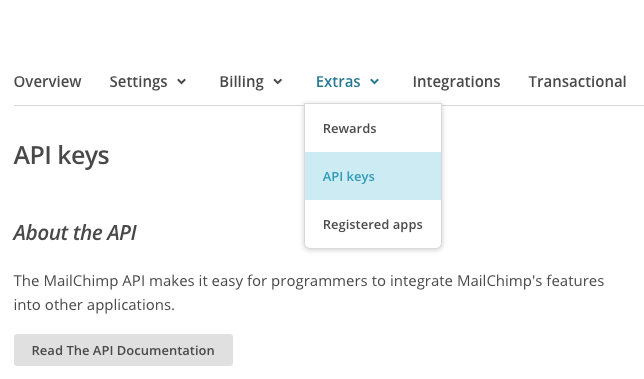Click the 'The MailChimp API' opening words

pyautogui.click(x=79, y=281)
